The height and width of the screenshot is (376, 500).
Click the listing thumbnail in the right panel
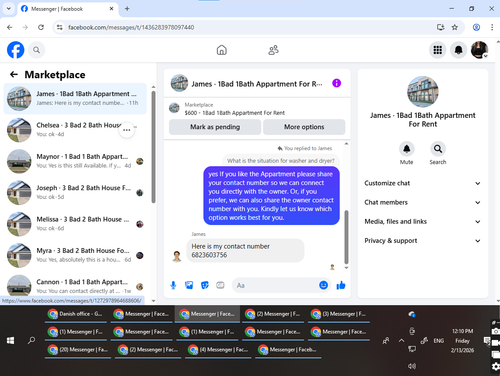tap(423, 92)
